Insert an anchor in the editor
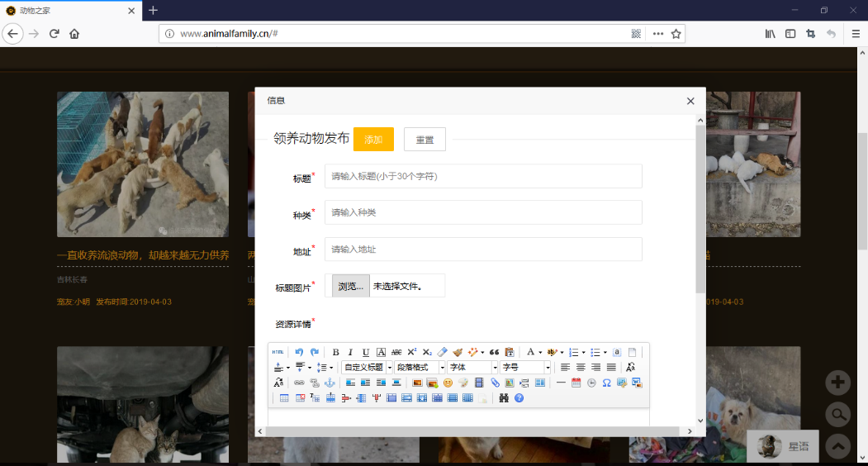Viewport: 868px width, 466px height. (x=330, y=383)
